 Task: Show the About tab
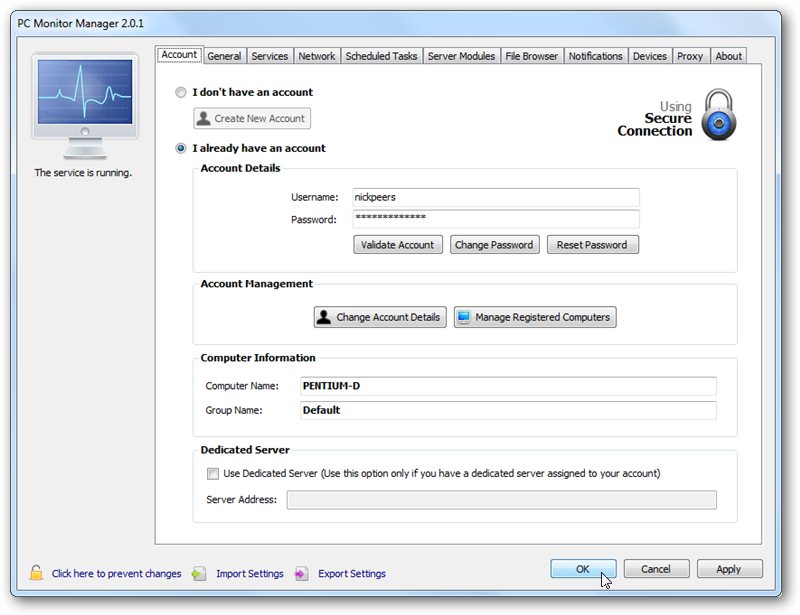pyautogui.click(x=728, y=56)
